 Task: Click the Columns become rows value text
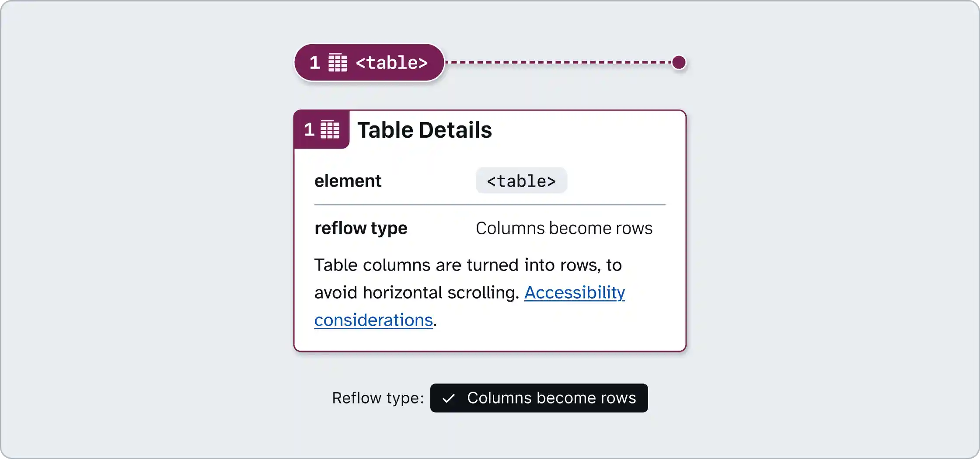[564, 228]
